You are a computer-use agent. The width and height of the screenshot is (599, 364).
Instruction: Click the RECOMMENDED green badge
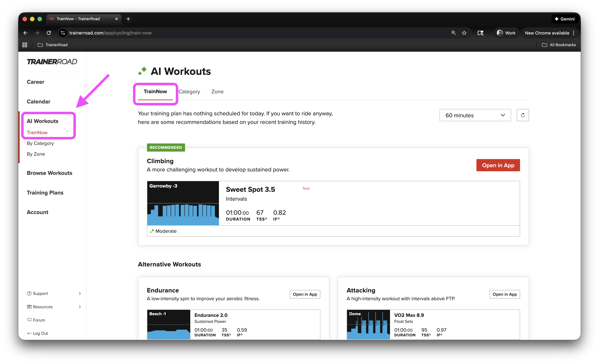tap(166, 148)
